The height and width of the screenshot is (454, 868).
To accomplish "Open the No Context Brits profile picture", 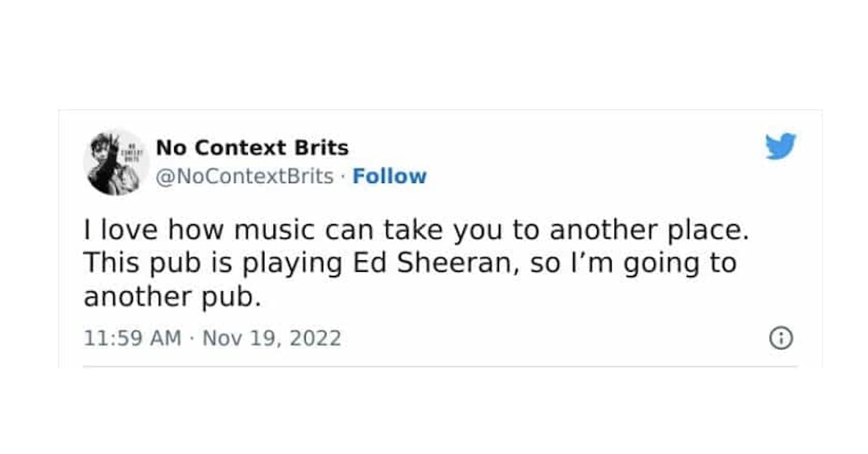I will click(116, 162).
